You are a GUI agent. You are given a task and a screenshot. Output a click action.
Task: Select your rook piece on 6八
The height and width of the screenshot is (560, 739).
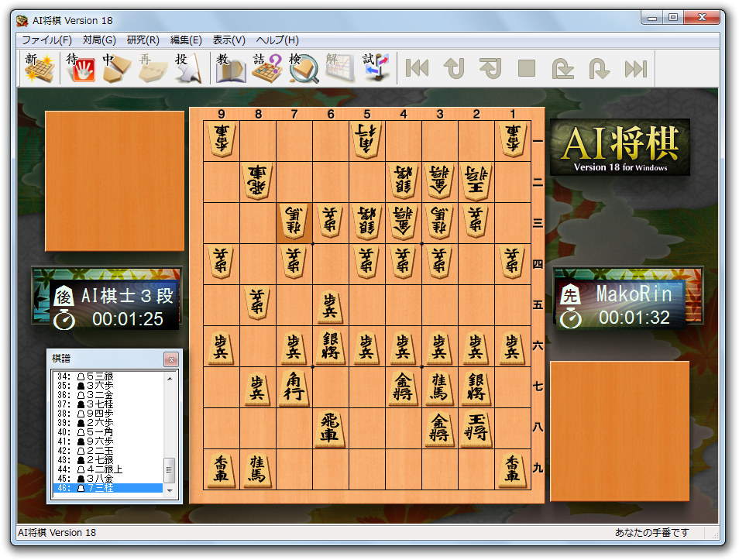tap(331, 428)
